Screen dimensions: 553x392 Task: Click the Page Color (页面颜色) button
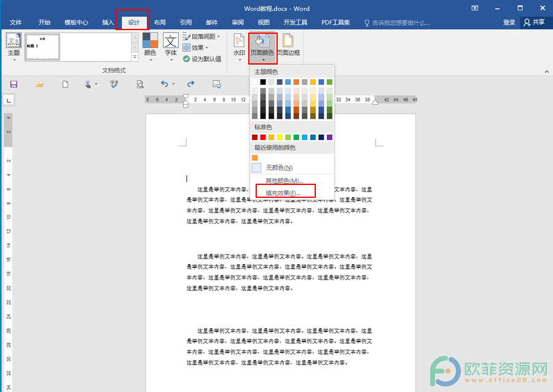262,47
